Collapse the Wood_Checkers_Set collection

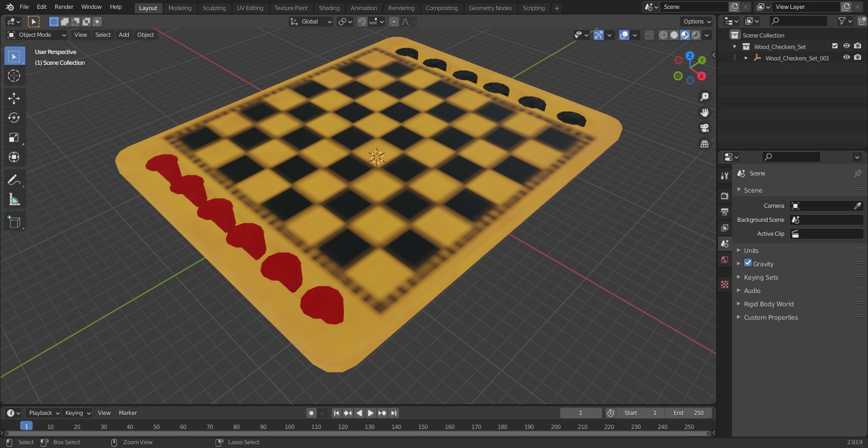point(735,46)
